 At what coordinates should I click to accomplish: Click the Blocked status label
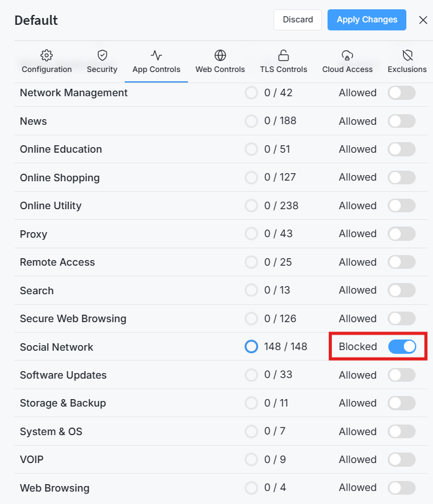[358, 346]
